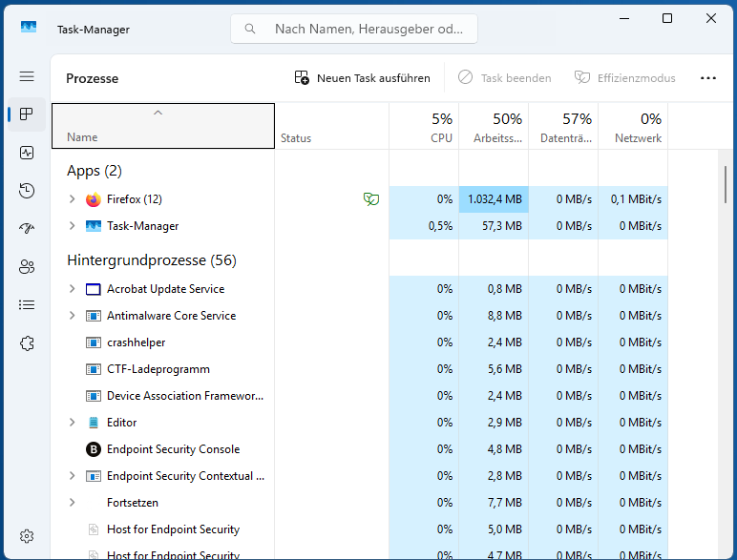
Task: Click Effizienzmodus button
Action: tap(625, 78)
